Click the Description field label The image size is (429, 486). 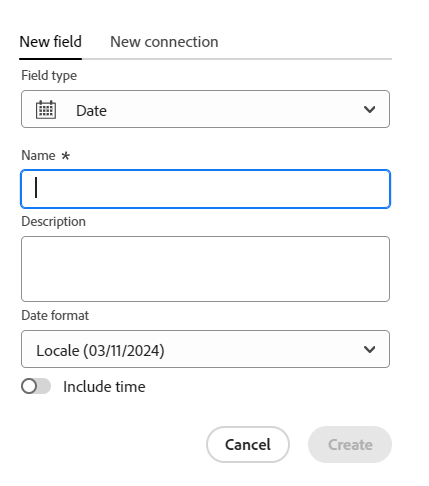tap(53, 221)
